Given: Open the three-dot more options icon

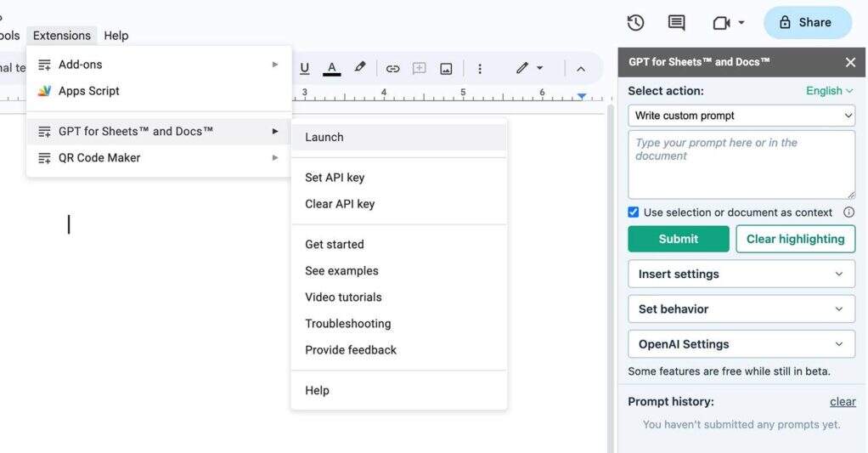Looking at the screenshot, I should tap(480, 69).
